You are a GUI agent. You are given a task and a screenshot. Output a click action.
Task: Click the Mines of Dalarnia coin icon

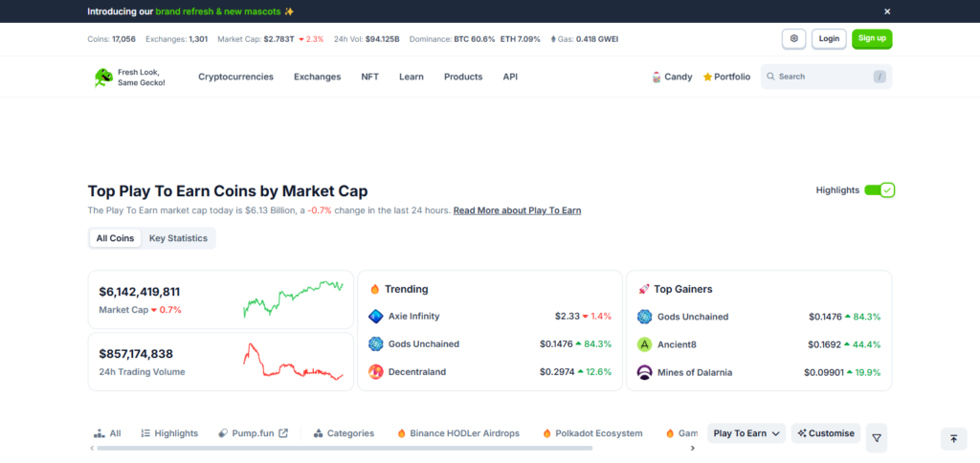click(644, 372)
